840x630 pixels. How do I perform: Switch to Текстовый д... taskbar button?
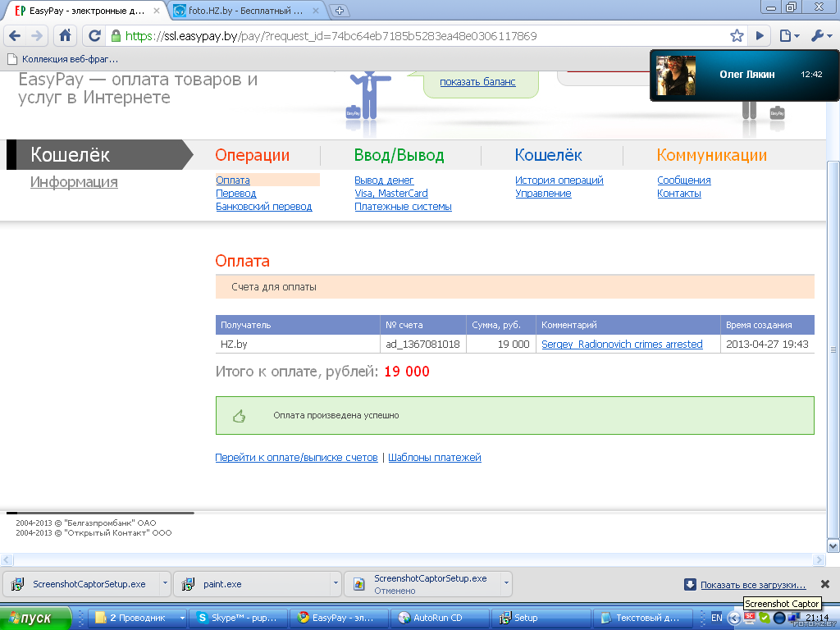642,619
